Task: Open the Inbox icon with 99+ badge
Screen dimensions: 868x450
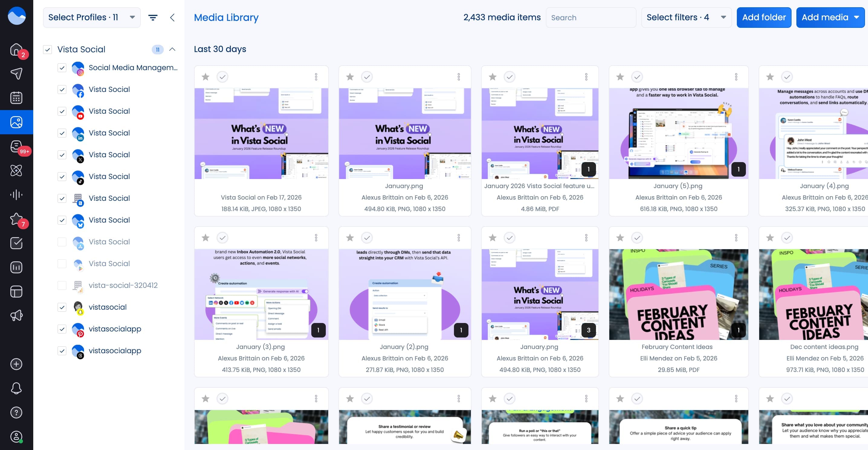Action: click(16, 146)
